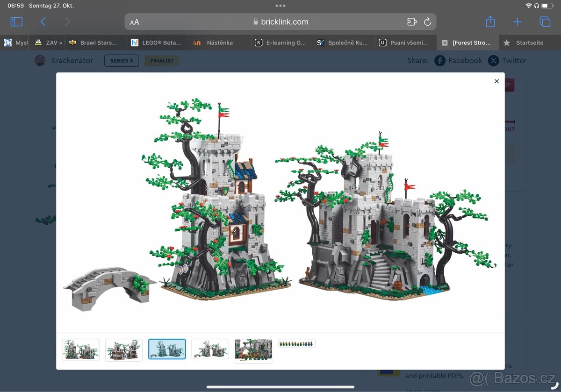This screenshot has height=392, width=561.
Task: Click the SERIES 3 badge
Action: tap(122, 60)
